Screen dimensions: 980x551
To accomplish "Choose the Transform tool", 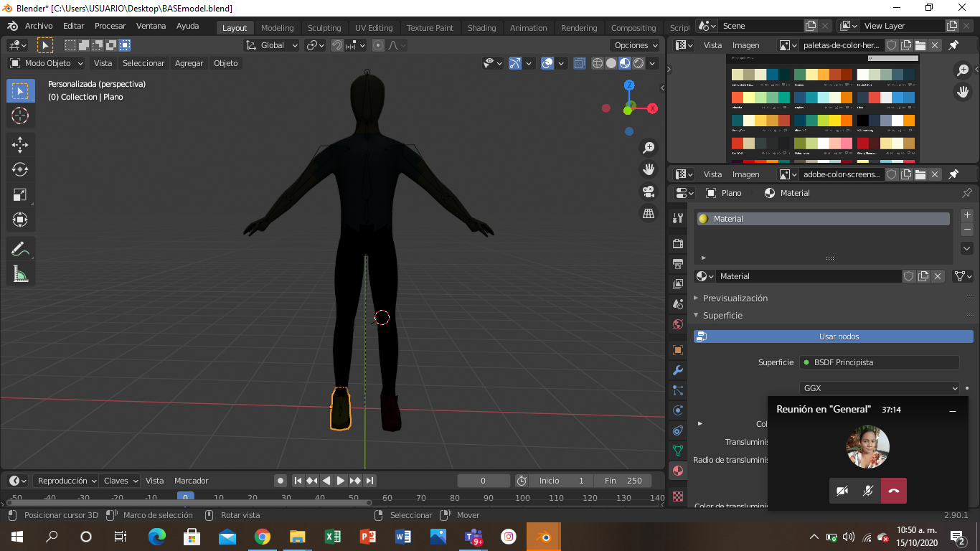I will pos(20,220).
